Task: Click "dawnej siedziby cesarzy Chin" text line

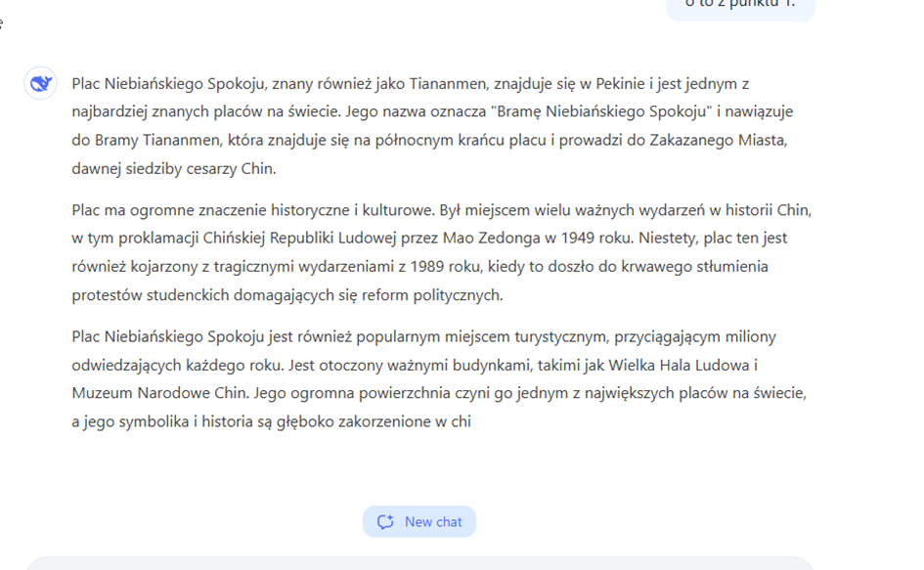Action: tap(173, 168)
